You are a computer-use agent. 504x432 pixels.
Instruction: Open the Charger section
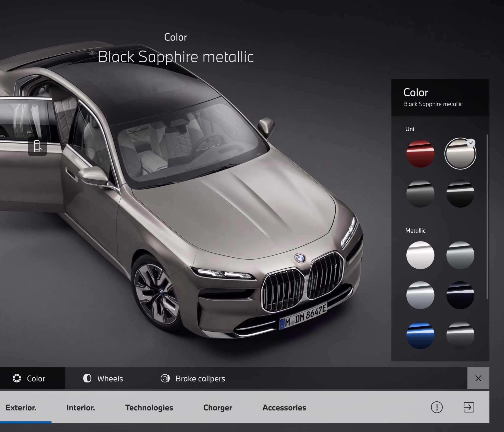coord(218,408)
